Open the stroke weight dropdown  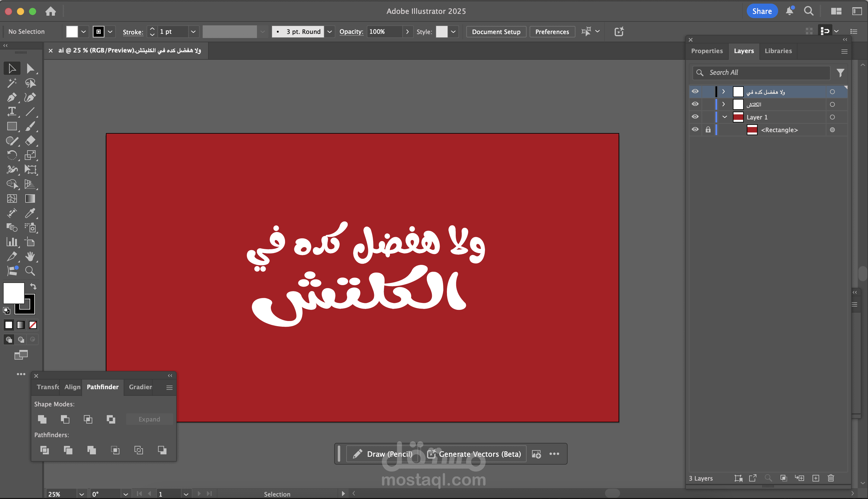point(193,32)
